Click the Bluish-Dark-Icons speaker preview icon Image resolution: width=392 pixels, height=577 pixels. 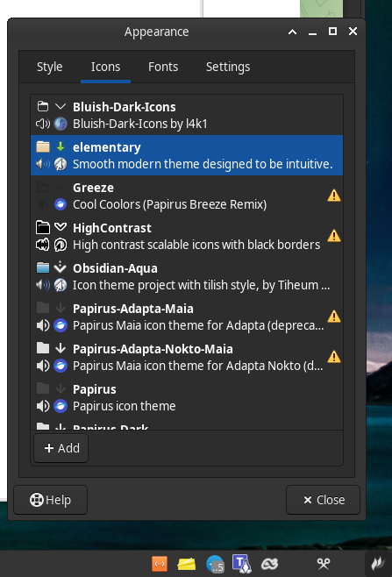[43, 124]
